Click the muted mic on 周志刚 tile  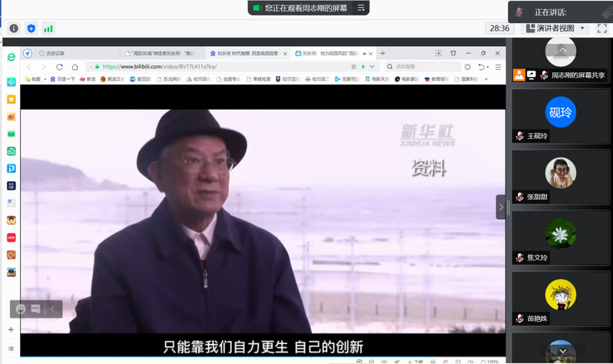(544, 75)
